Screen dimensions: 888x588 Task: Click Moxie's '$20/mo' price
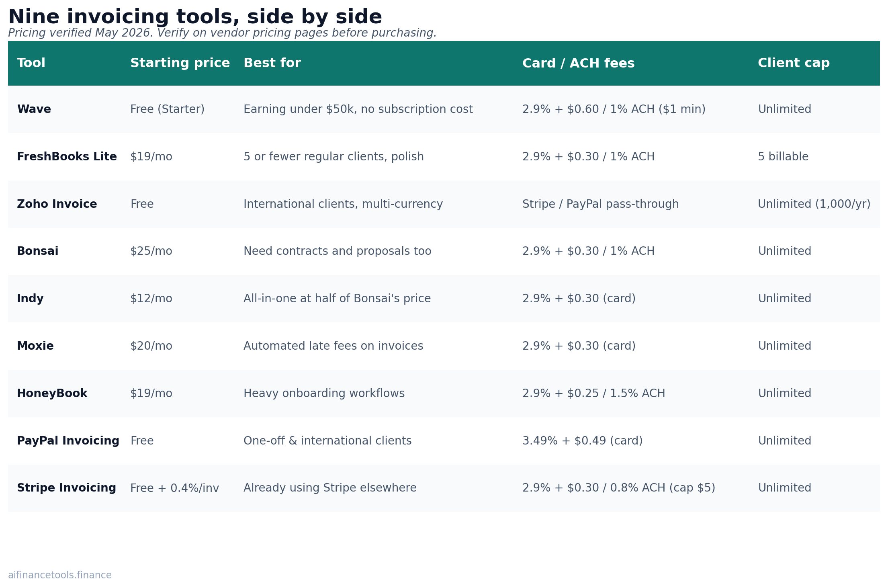pos(151,346)
